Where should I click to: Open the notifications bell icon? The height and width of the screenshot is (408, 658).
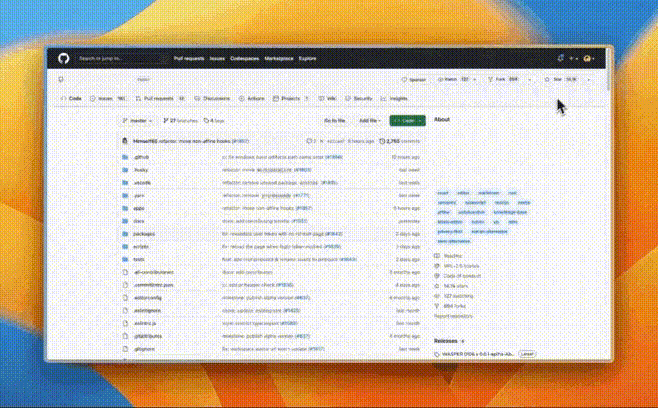(561, 58)
